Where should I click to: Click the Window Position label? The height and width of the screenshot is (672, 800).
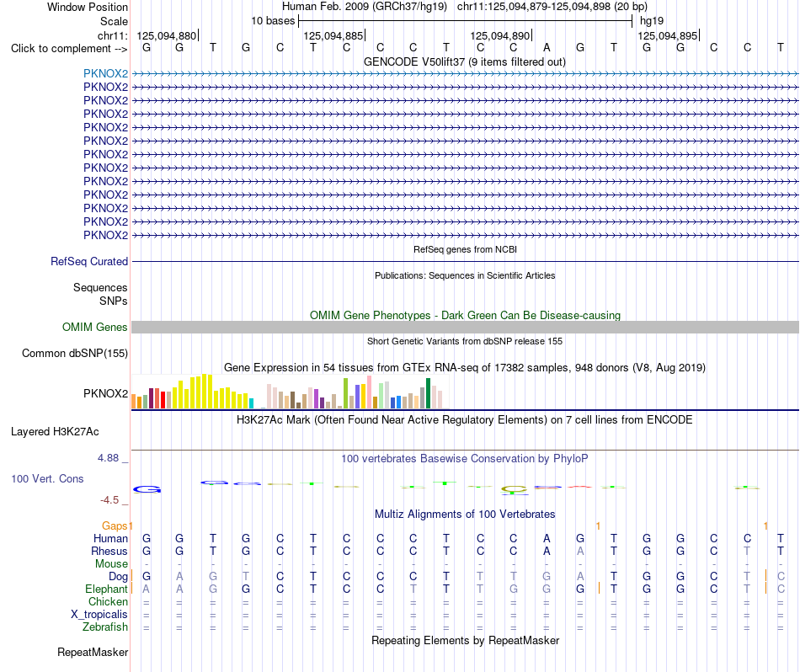coord(88,7)
